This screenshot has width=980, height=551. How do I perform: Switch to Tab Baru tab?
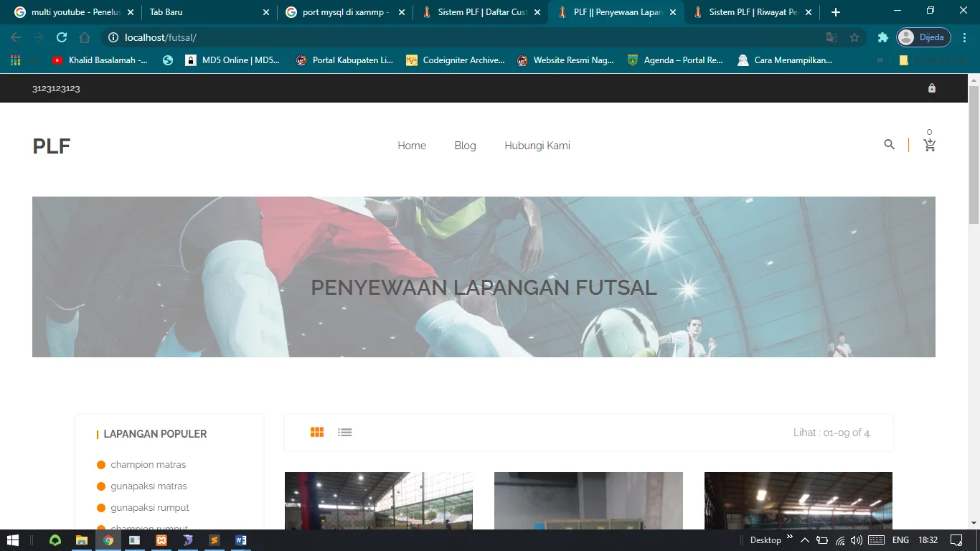coord(208,12)
